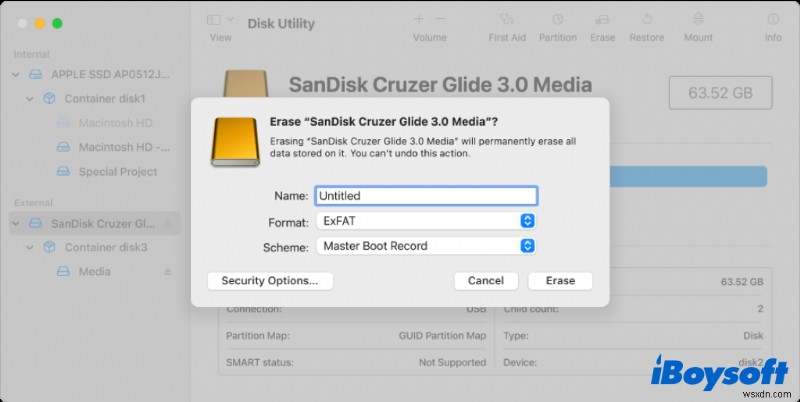
Task: Click the Erase button in the dialog
Action: pos(560,281)
